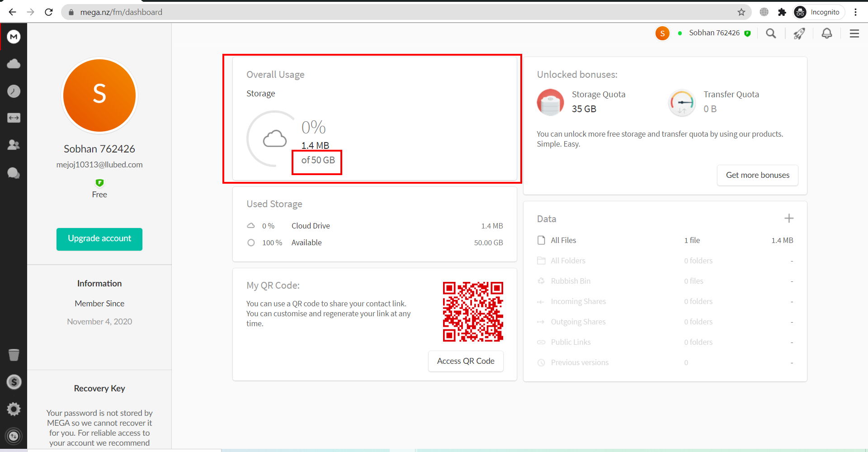
Task: Open Incoming Shares row in Data
Action: 665,301
